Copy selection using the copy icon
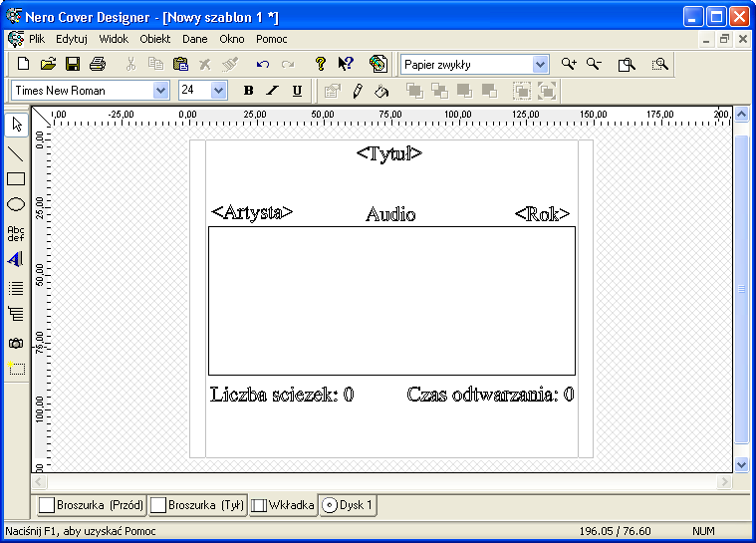This screenshot has height=543, width=756. point(155,64)
